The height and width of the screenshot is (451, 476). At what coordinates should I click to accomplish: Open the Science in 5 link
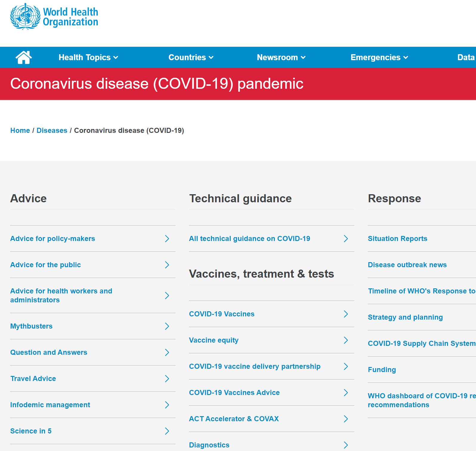[x=31, y=431]
